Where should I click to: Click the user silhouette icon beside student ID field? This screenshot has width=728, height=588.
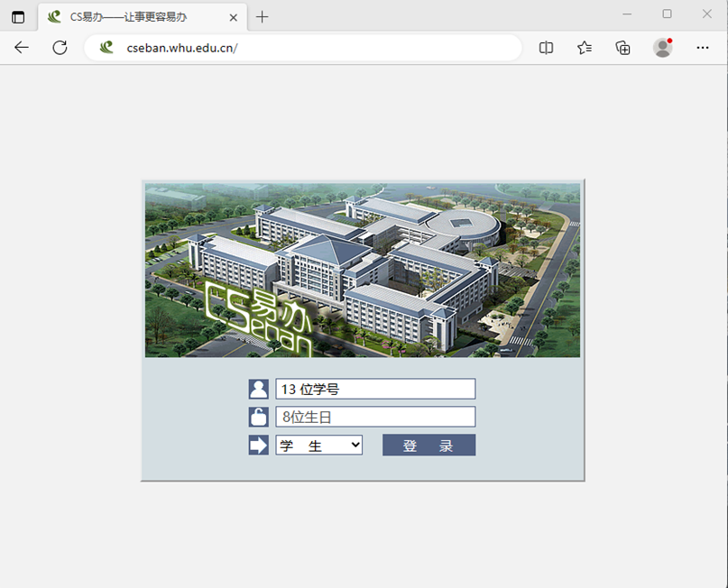[x=259, y=389]
